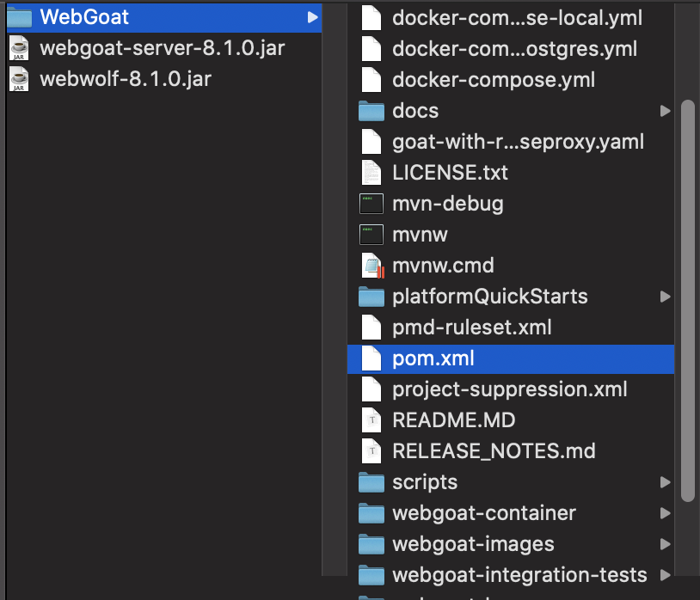700x600 pixels.
Task: Click the docs folder icon
Action: (x=371, y=111)
